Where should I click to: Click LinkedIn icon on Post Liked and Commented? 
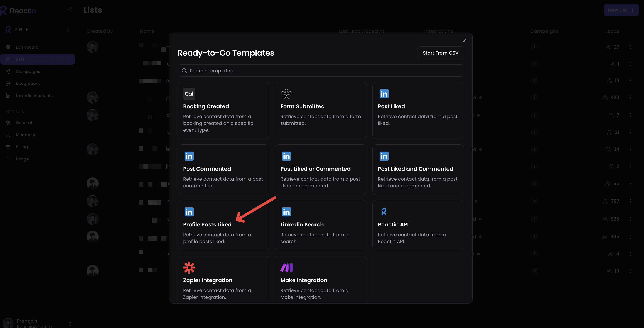tap(384, 156)
